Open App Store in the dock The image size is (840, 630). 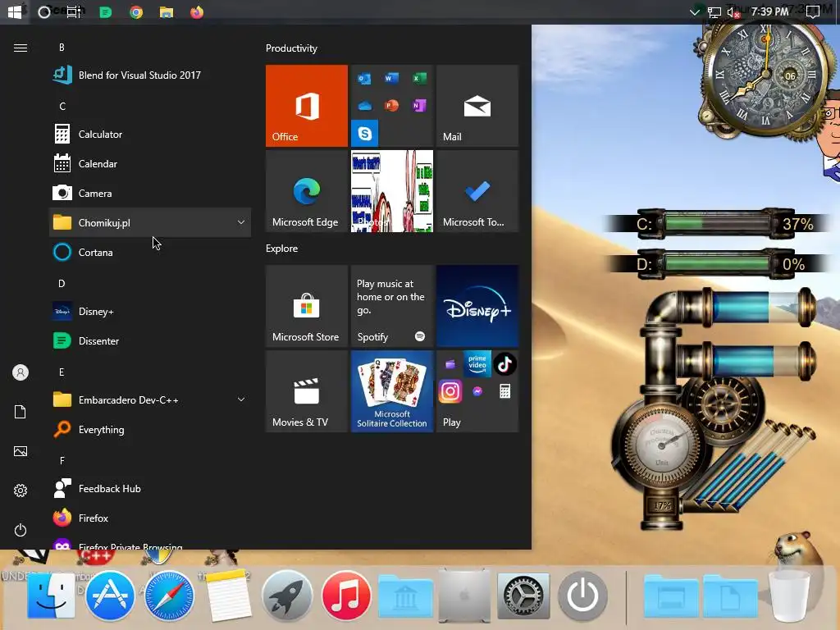tap(110, 596)
